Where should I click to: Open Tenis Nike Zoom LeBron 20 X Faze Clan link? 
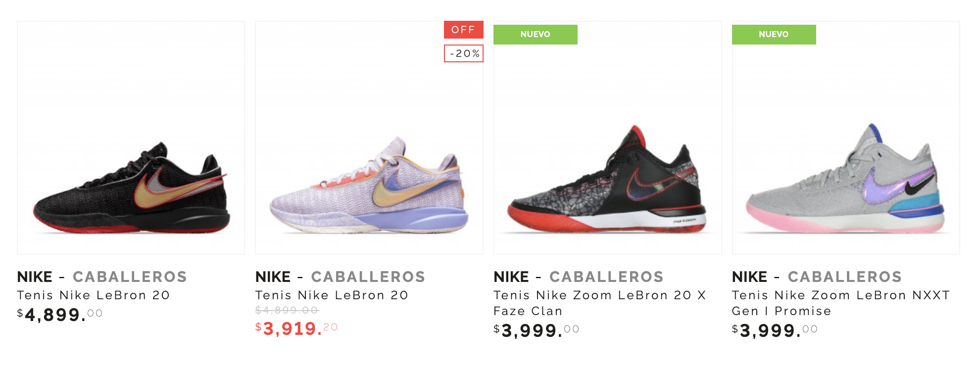pos(600,303)
